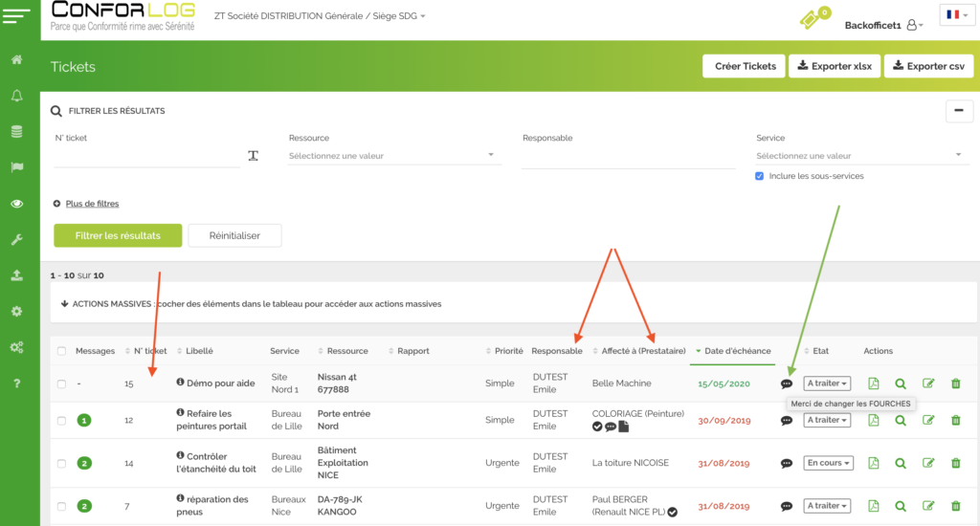This screenshot has width=980, height=526.
Task: Open the wrench tools icon in sidebar
Action: point(17,240)
